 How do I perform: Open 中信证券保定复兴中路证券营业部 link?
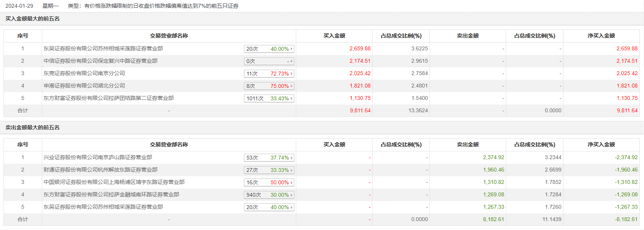(x=100, y=61)
